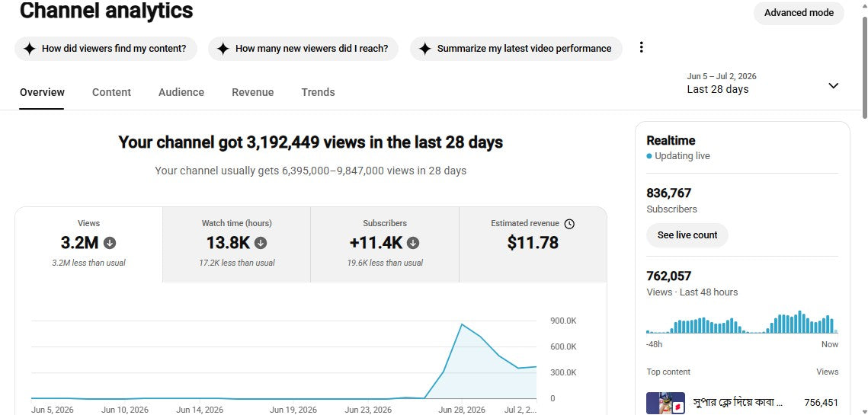Screen dimensions: 868x415
Task: Click the down-arrow indicator next to 13.8K watch time
Action: (261, 243)
